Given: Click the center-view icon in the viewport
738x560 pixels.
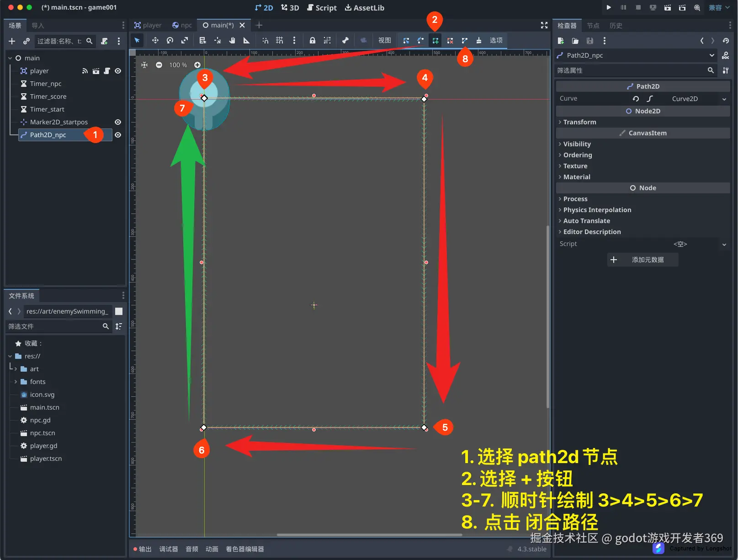Looking at the screenshot, I should point(144,65).
